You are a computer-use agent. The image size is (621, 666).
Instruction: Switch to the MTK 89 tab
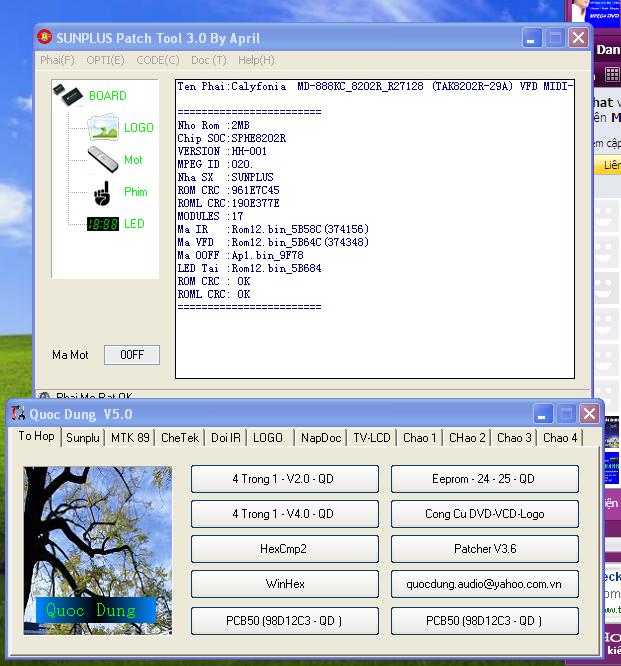tap(130, 437)
